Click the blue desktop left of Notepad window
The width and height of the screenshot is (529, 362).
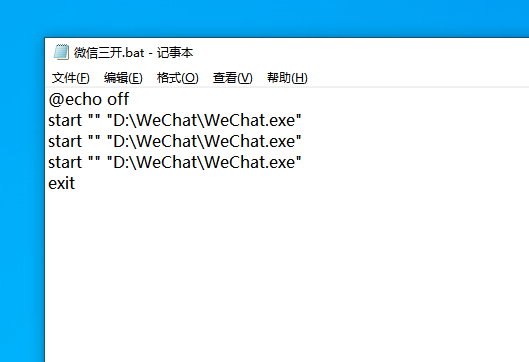[22, 202]
